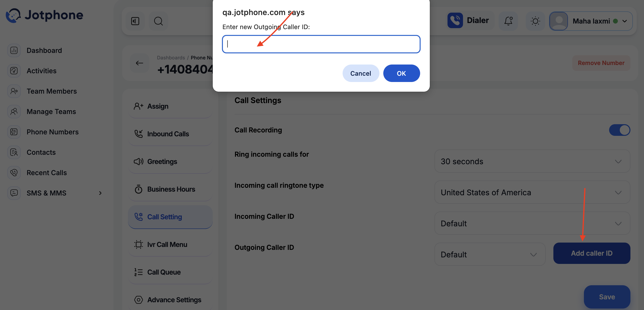Open Dashboard from sidebar icon
This screenshot has height=310, width=644.
pyautogui.click(x=14, y=50)
